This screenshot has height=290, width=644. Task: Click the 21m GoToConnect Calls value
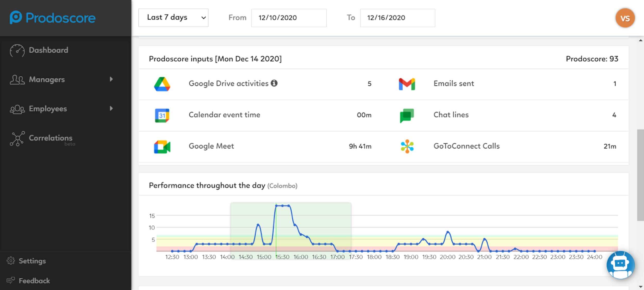[x=610, y=146]
